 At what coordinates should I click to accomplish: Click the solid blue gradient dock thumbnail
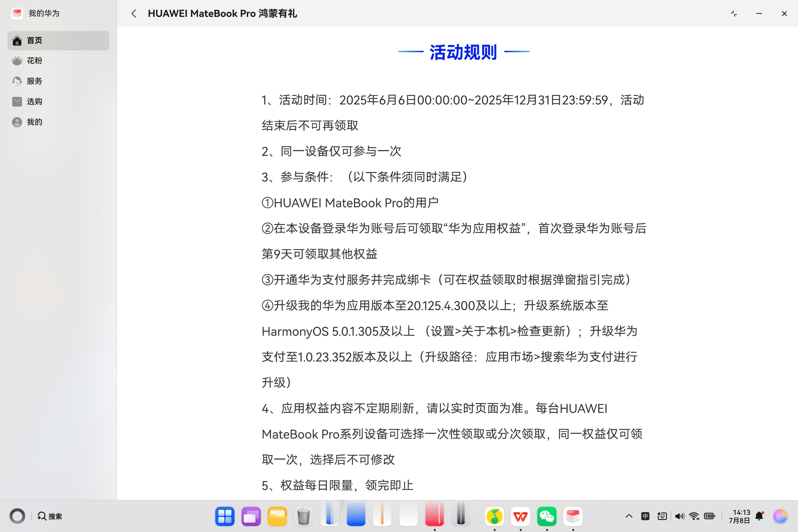point(356,514)
